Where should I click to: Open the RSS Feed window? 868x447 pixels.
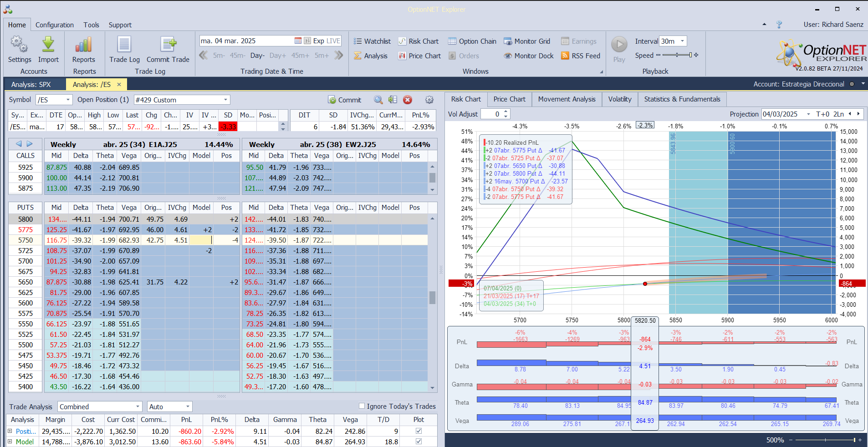tap(581, 56)
